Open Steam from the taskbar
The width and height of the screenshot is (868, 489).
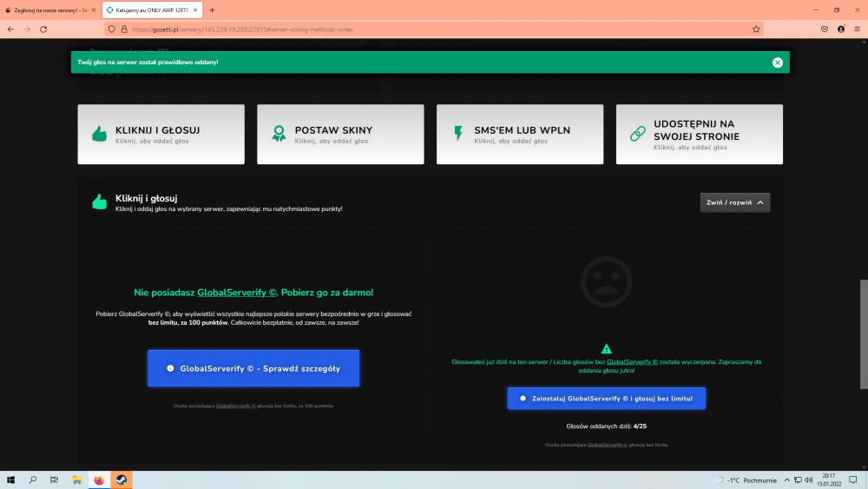(122, 480)
